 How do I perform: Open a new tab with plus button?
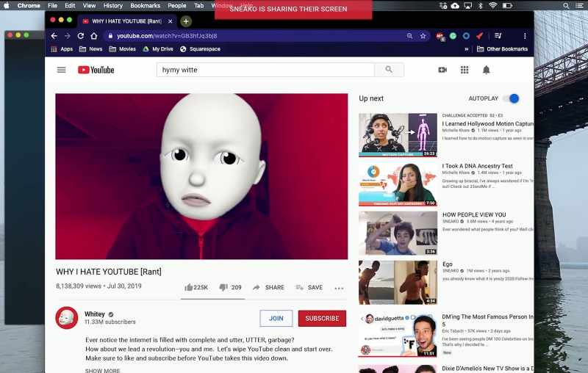coord(186,21)
